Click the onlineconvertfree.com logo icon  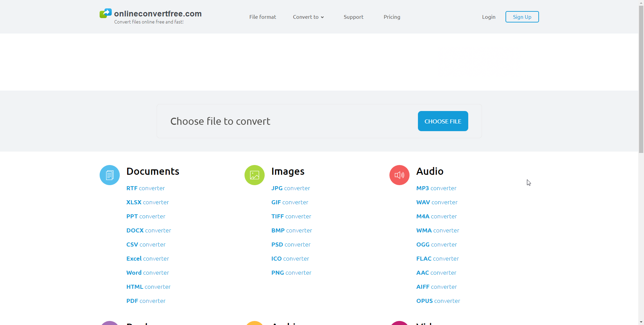click(x=105, y=13)
